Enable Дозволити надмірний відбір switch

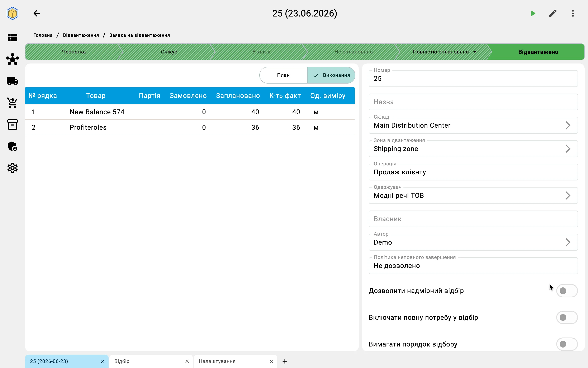566,291
